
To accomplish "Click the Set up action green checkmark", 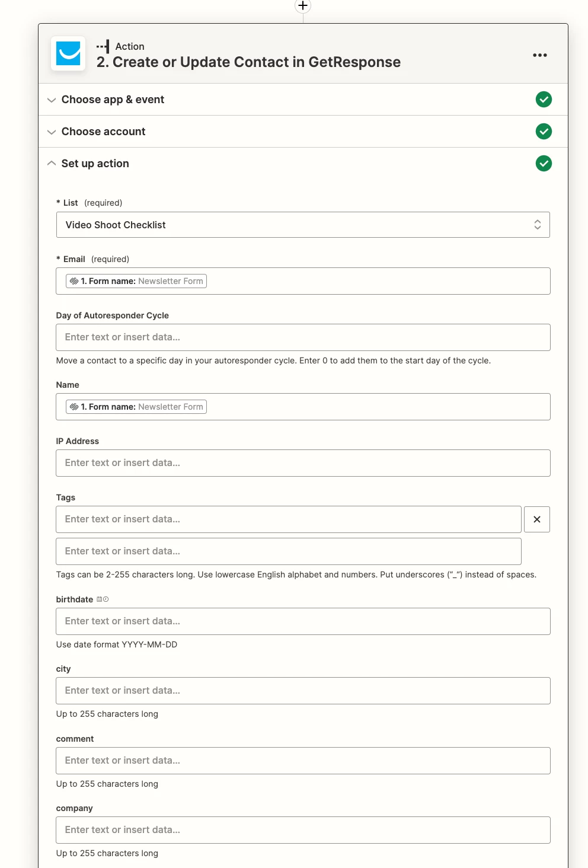I will pyautogui.click(x=544, y=164).
